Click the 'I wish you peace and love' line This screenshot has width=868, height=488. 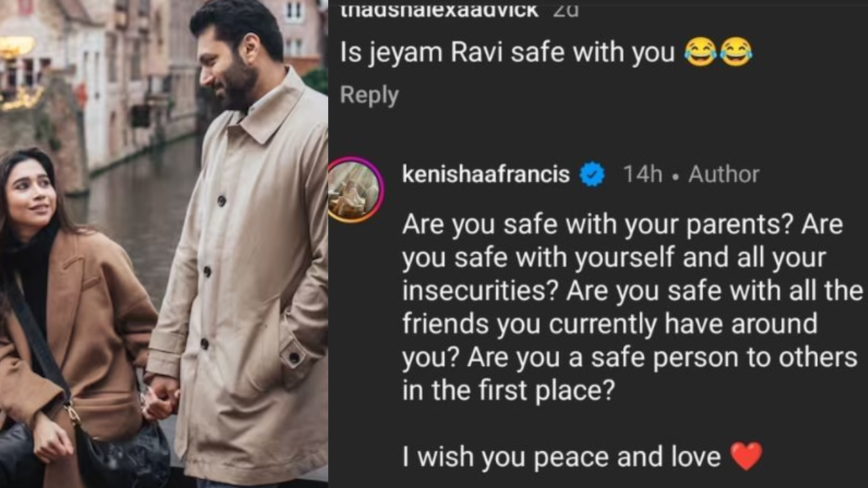(561, 456)
